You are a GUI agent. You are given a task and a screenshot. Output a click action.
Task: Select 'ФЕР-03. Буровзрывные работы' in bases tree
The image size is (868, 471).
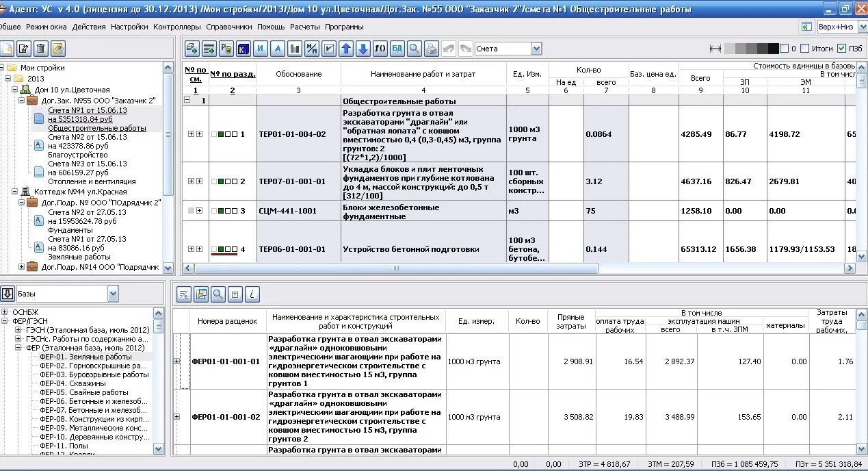tap(94, 374)
